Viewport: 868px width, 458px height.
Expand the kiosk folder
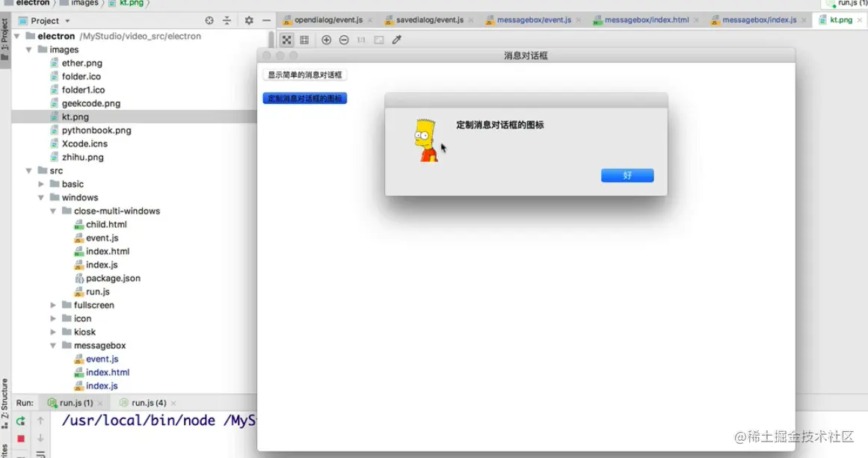click(x=53, y=332)
